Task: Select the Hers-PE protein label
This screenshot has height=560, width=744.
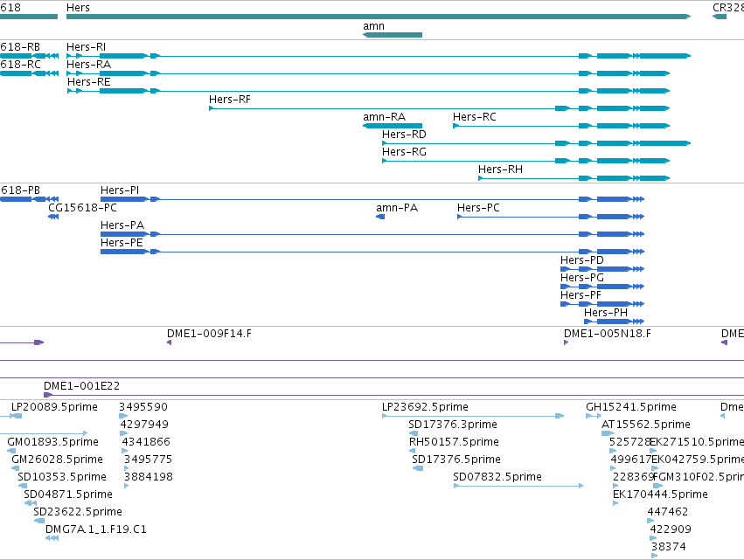Action: [122, 243]
